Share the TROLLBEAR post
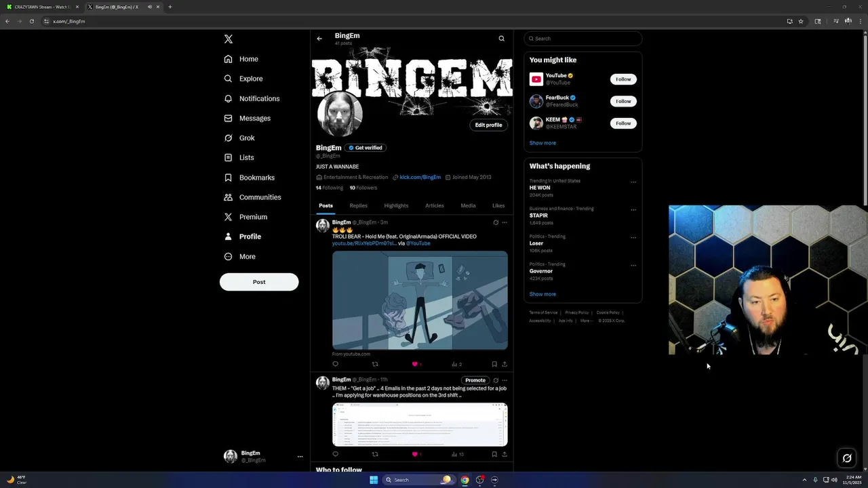The image size is (868, 488). pyautogui.click(x=505, y=364)
